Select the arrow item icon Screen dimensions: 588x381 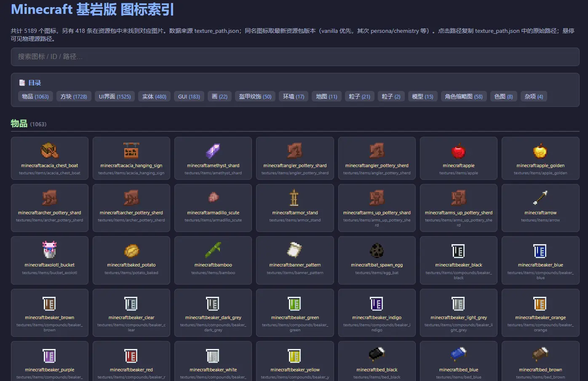tap(540, 197)
